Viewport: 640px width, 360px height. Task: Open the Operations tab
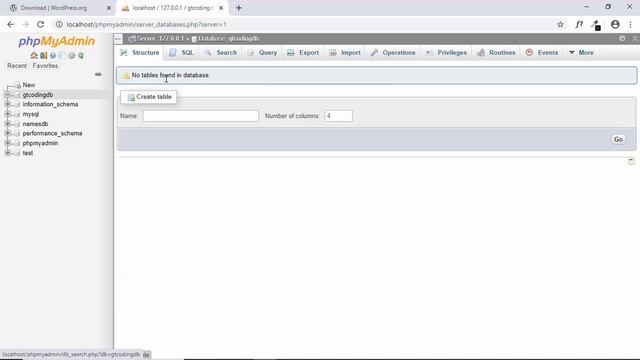click(393, 53)
